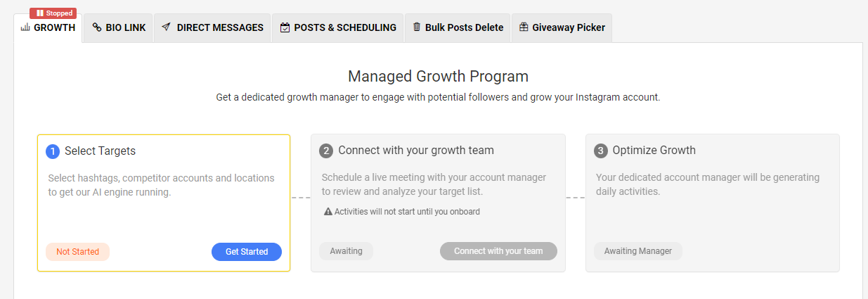Click the red Stopped status badge
This screenshot has width=868, height=299.
53,13
